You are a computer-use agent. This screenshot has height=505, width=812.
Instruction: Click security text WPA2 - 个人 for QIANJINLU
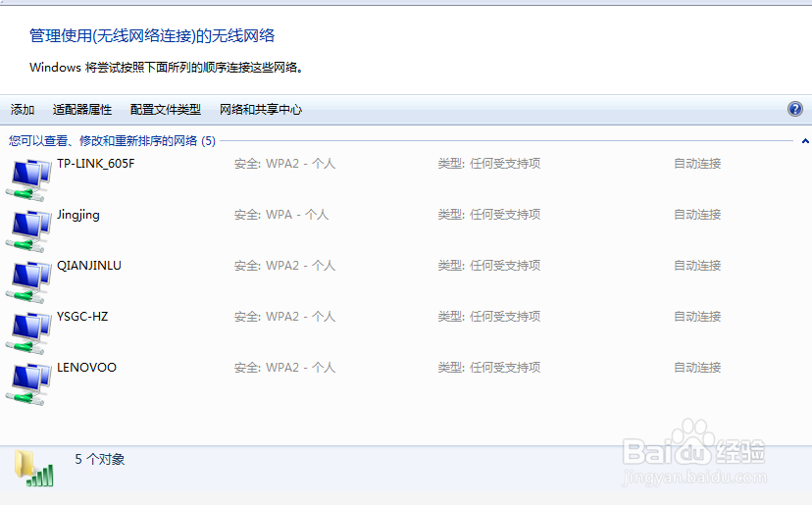[301, 266]
